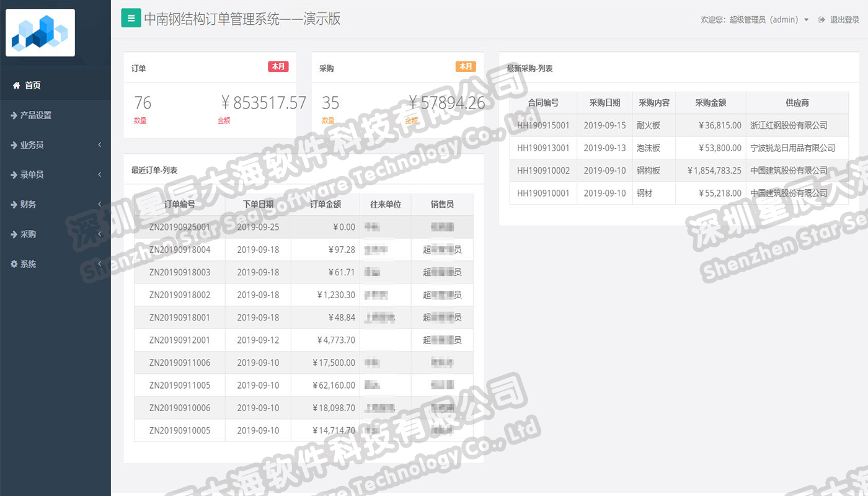Click the 采购金额 column header
Image resolution: width=868 pixels, height=496 pixels.
(x=711, y=103)
